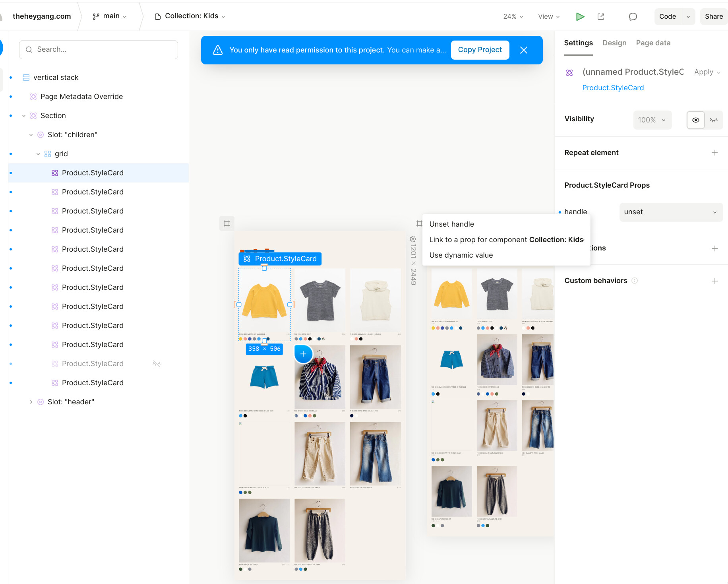
Task: Add a Repeat element with plus icon
Action: (x=715, y=153)
